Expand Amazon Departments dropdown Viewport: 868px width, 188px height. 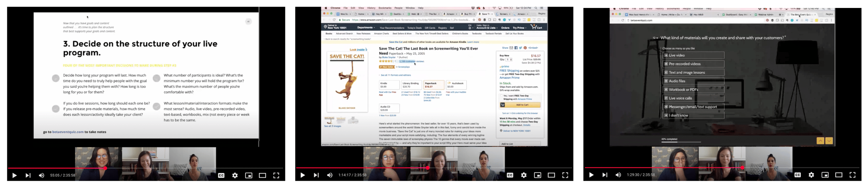point(366,27)
